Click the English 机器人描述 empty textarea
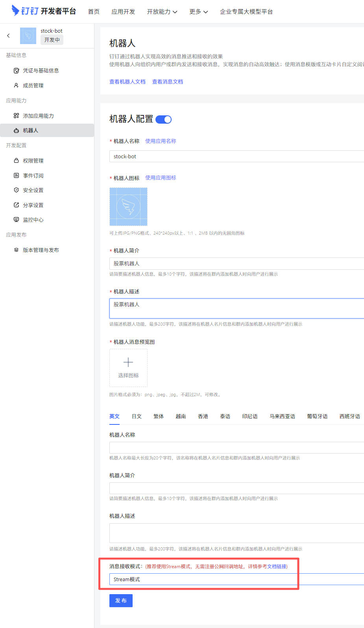Viewport: 364px width, 628px height. point(237,533)
